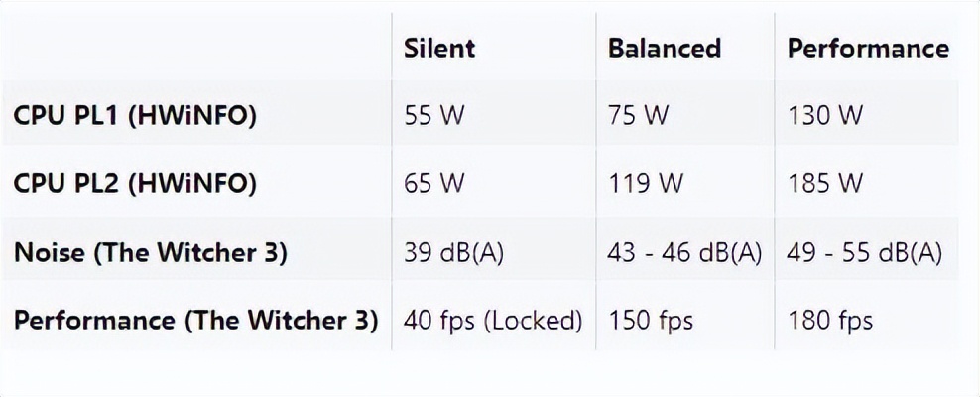
Task: Click the 130 W Performance PL1 cell
Action: click(824, 115)
